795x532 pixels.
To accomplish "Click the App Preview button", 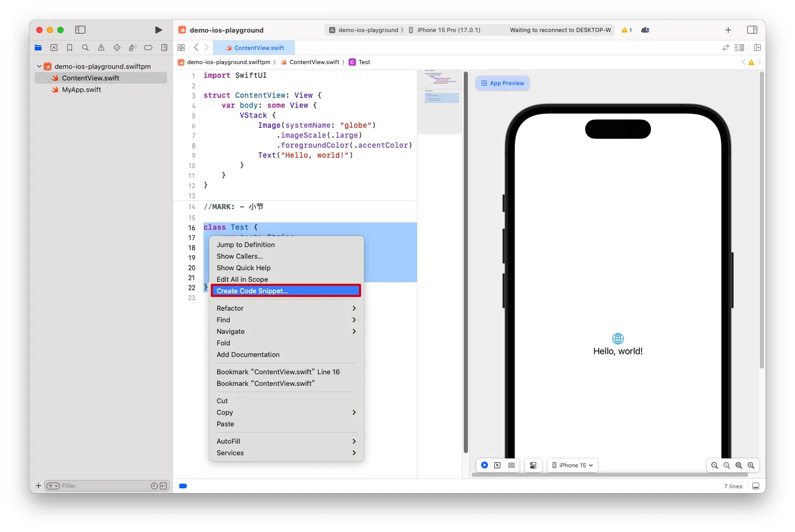I will click(503, 83).
